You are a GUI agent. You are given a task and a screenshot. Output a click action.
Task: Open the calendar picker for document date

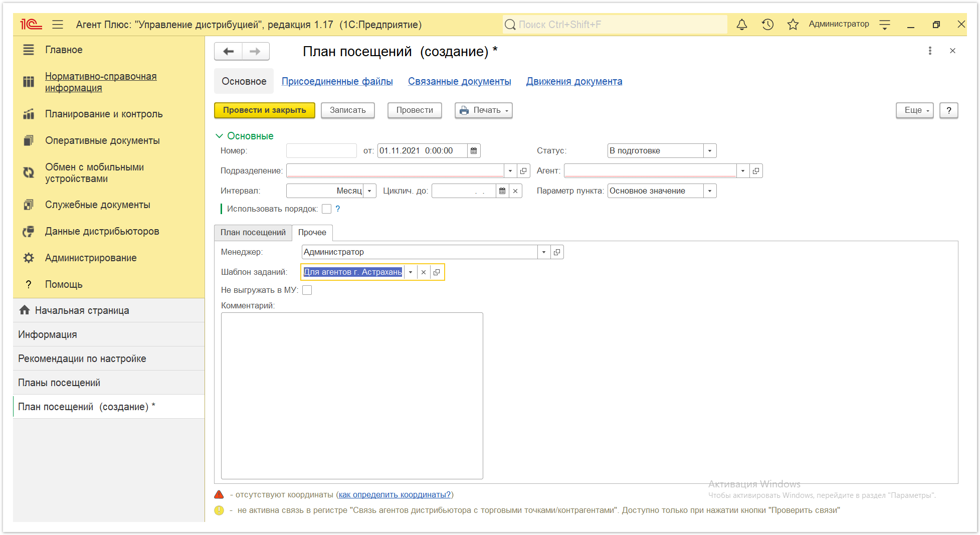tap(474, 150)
